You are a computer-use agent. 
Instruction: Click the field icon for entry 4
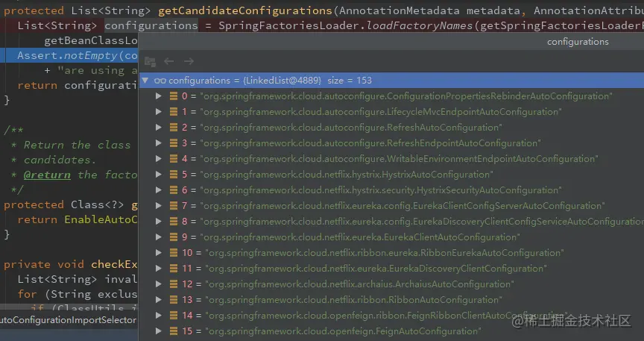(174, 159)
